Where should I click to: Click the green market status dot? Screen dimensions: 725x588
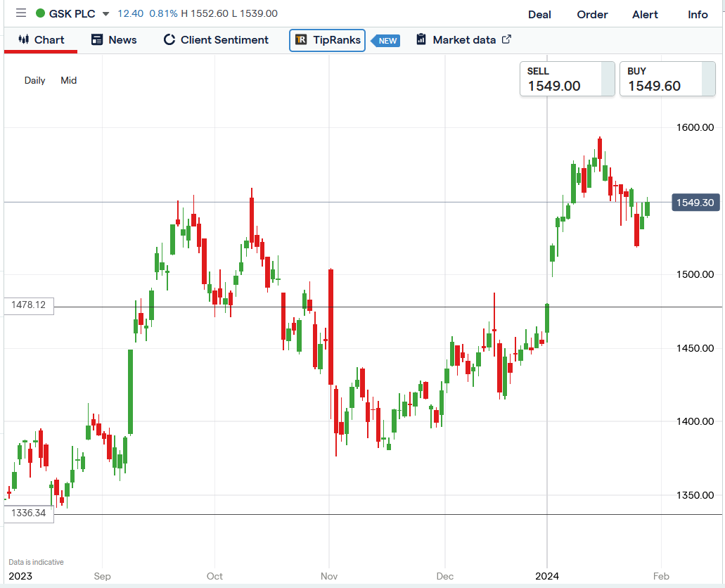click(x=40, y=13)
